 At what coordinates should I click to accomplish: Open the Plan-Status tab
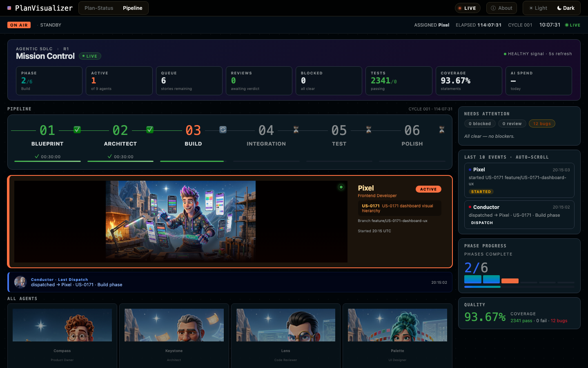pyautogui.click(x=99, y=8)
